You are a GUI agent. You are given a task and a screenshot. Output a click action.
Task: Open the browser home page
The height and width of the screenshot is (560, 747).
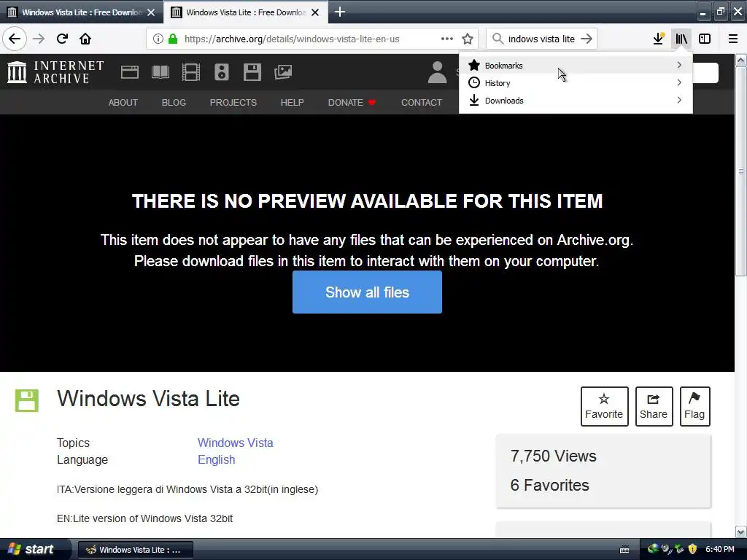tap(85, 39)
